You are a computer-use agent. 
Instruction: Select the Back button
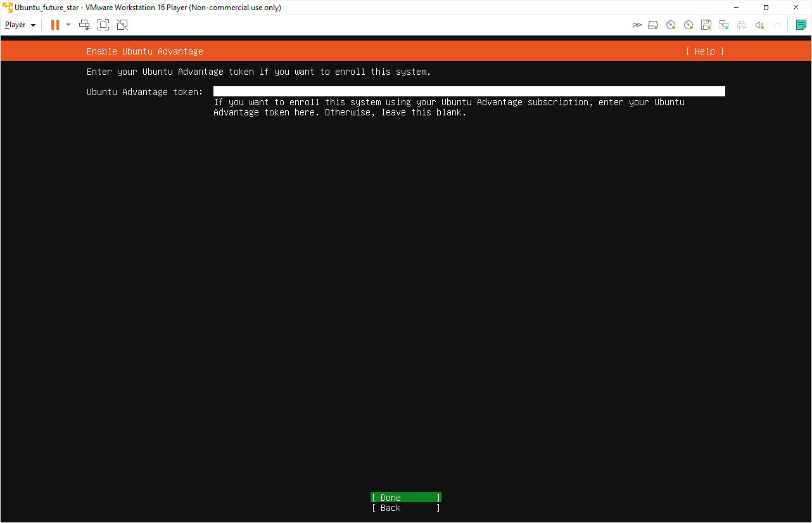pyautogui.click(x=406, y=508)
